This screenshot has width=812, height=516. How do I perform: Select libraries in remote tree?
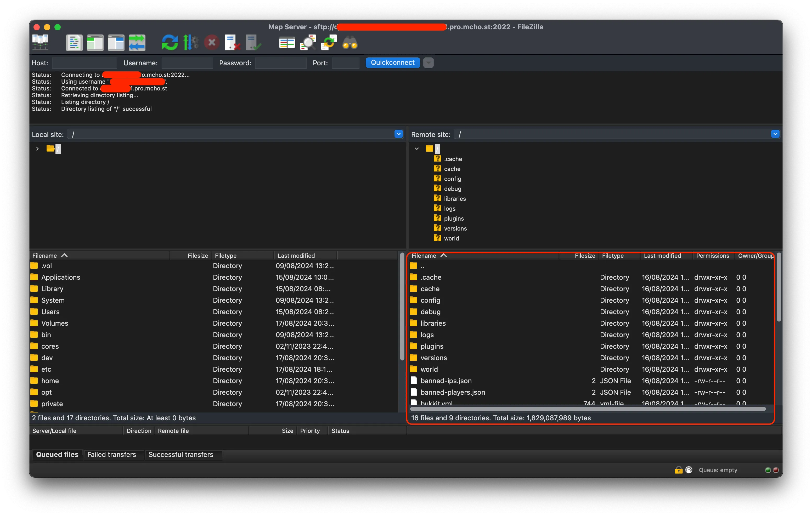(455, 198)
